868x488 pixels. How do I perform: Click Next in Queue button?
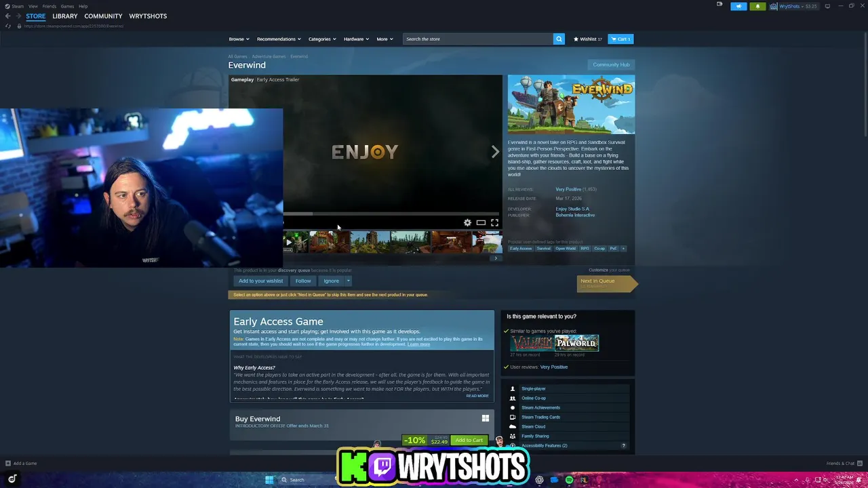(x=606, y=283)
